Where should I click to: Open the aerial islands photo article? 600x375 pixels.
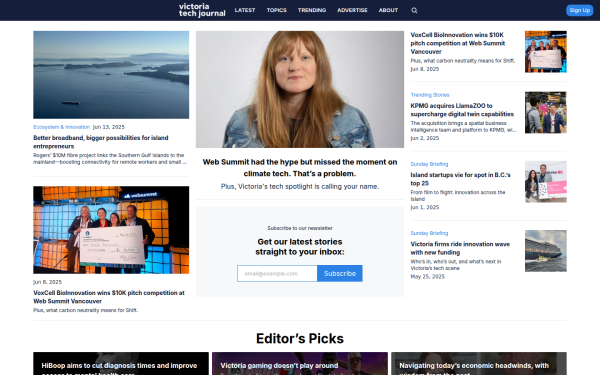click(111, 75)
